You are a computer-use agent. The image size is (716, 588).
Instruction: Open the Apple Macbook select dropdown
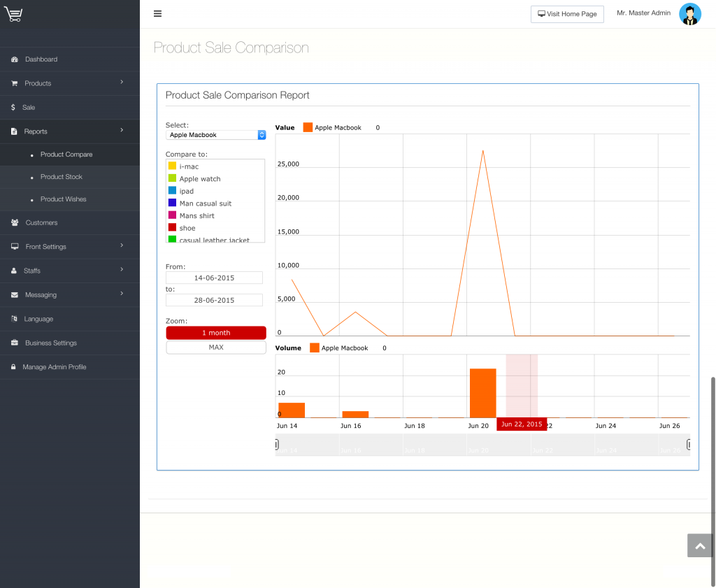tap(216, 135)
